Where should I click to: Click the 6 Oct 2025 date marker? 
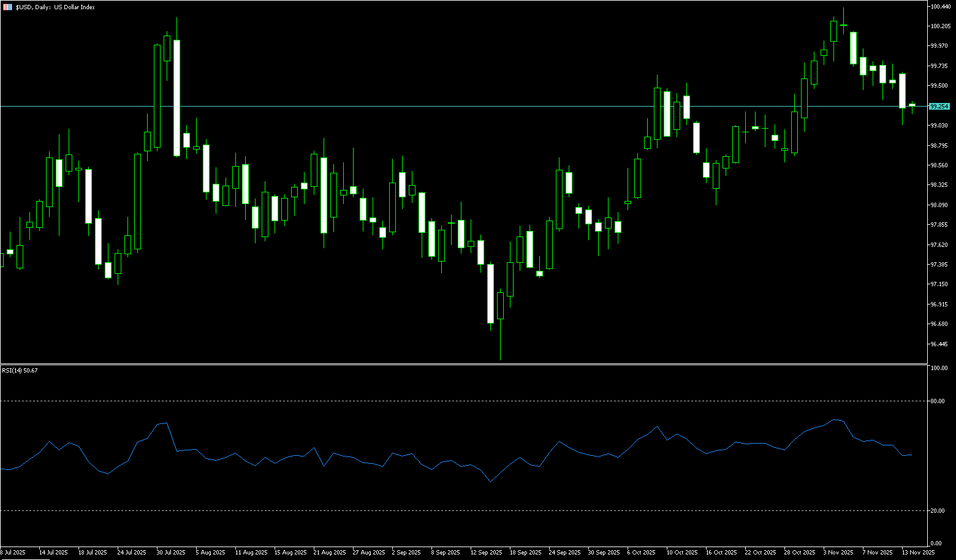pyautogui.click(x=642, y=553)
